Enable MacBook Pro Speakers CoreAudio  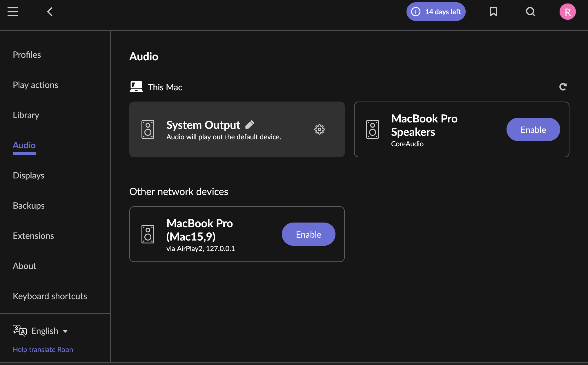point(533,129)
